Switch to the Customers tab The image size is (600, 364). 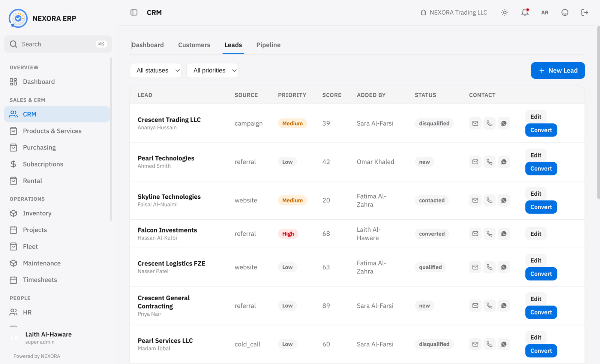click(194, 45)
